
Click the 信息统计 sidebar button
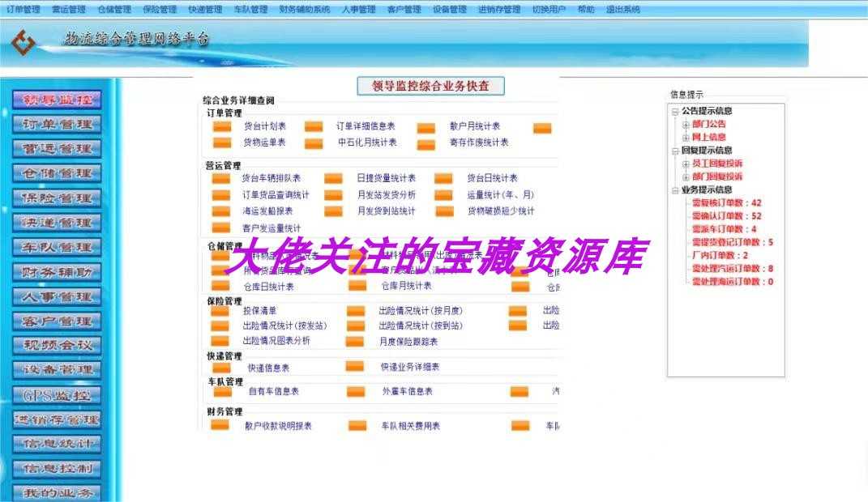click(57, 444)
